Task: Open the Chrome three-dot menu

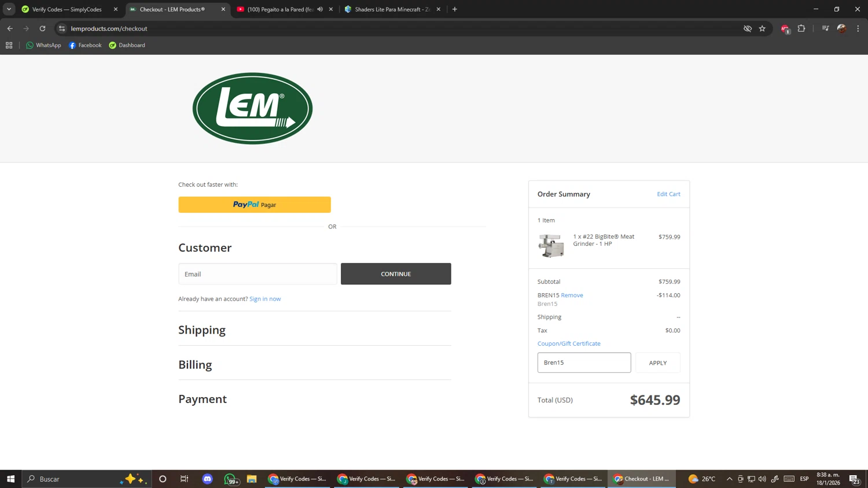Action: click(x=858, y=28)
